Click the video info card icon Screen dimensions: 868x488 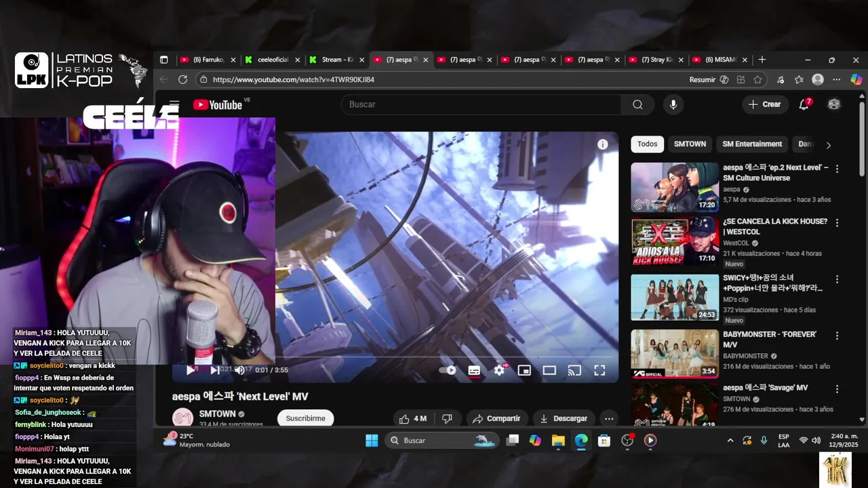click(602, 144)
